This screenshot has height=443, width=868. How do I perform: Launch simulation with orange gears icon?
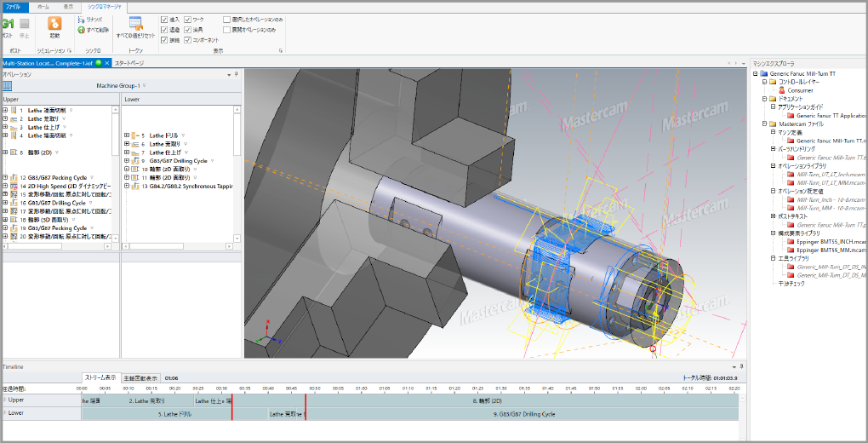tap(54, 23)
